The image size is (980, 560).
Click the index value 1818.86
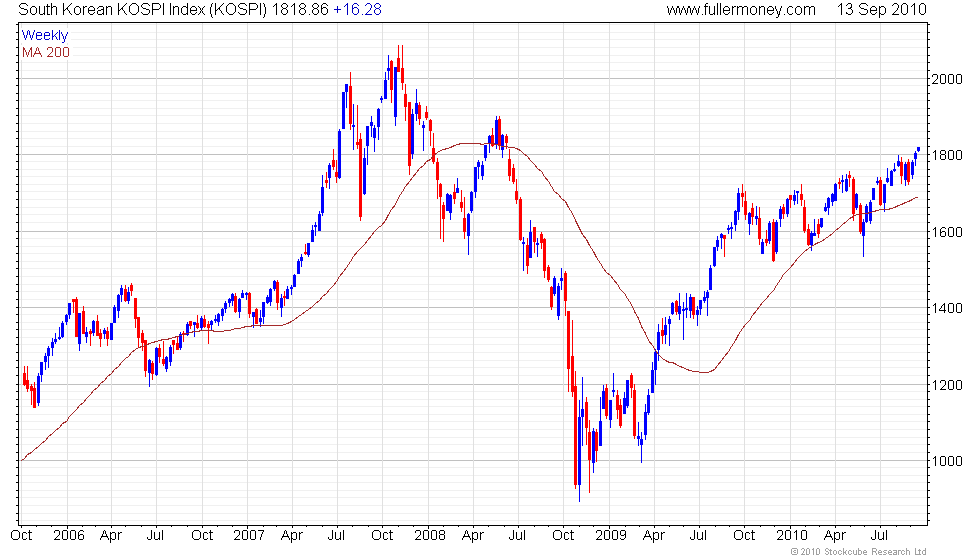click(300, 9)
